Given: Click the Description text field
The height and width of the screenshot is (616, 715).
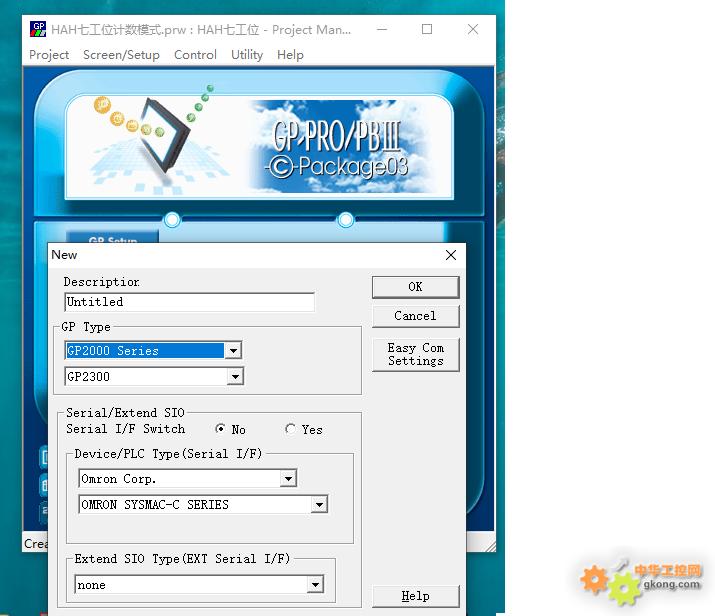Looking at the screenshot, I should 190,302.
